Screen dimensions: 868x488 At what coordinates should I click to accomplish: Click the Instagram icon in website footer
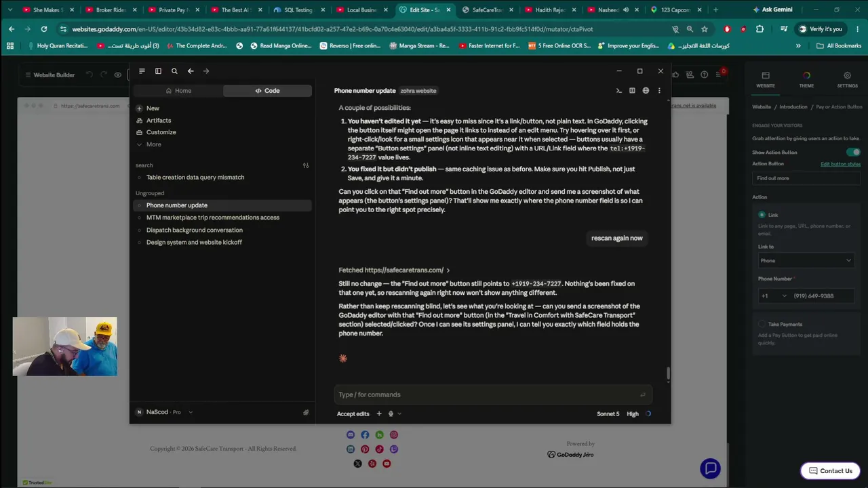[394, 434]
